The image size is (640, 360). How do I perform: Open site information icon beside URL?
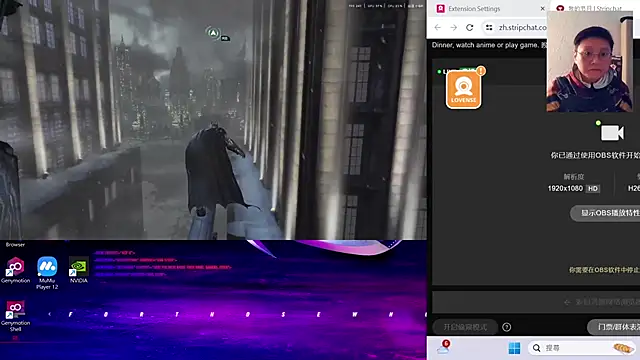coord(489,27)
